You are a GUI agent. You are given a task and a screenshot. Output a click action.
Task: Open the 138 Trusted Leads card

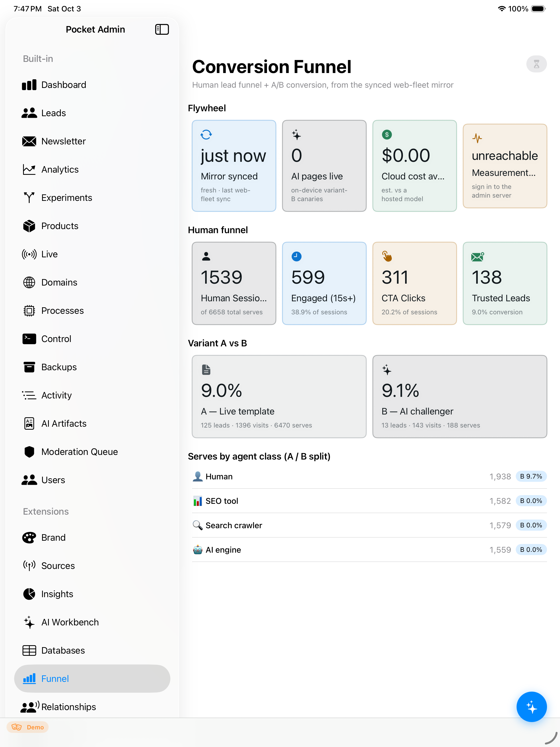point(505,283)
